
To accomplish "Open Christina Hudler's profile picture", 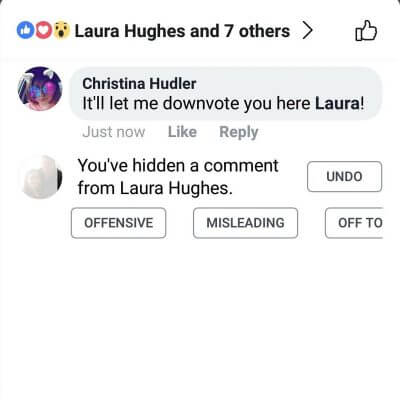I will point(40,88).
